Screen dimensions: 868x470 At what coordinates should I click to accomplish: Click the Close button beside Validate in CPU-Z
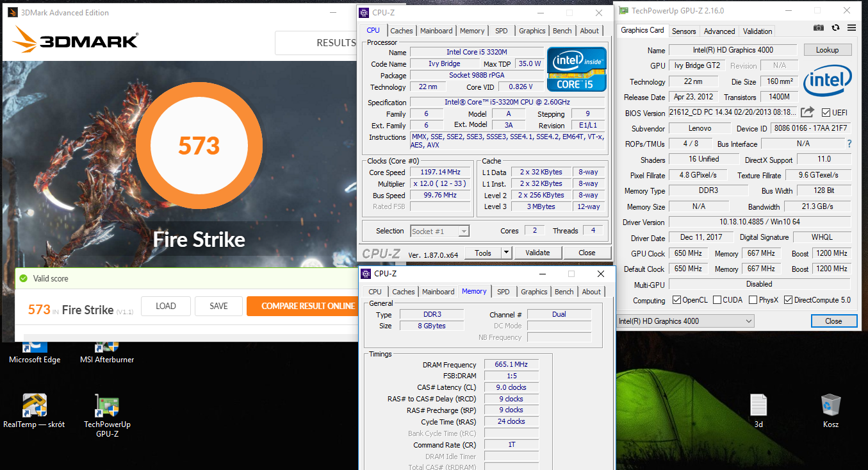[x=587, y=253]
